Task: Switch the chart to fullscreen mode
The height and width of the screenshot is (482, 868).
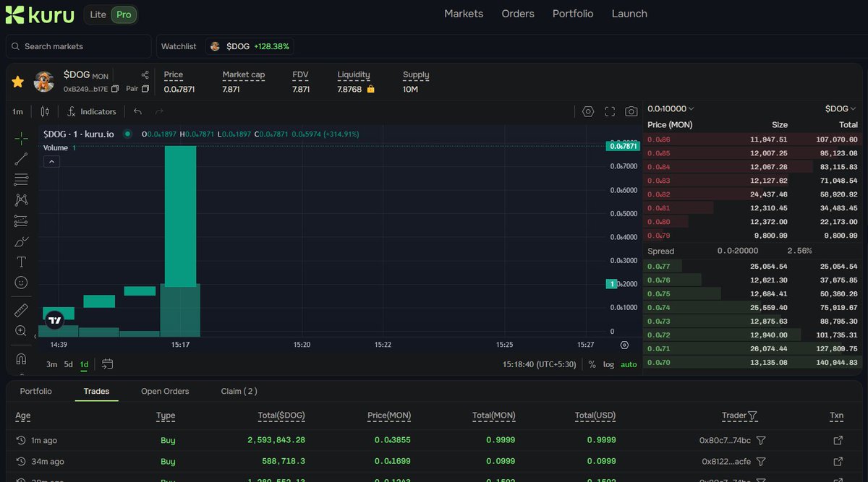Action: [x=610, y=111]
